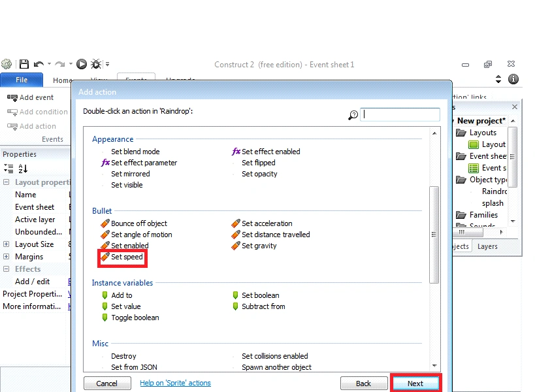Screen dimensions: 535x392
Task: Toggle the ribbon collapse arrows
Action: coord(498,79)
